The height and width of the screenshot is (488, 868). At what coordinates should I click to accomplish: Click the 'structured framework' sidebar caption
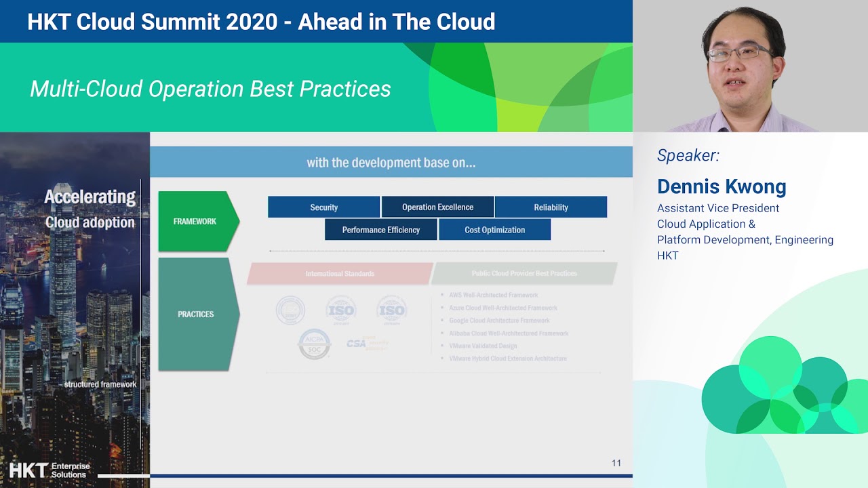[x=100, y=384]
